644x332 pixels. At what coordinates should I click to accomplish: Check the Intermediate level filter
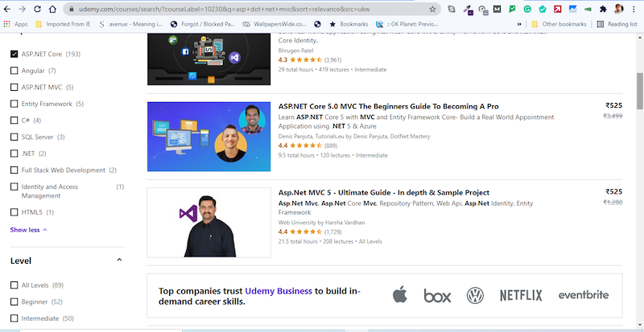click(x=14, y=318)
